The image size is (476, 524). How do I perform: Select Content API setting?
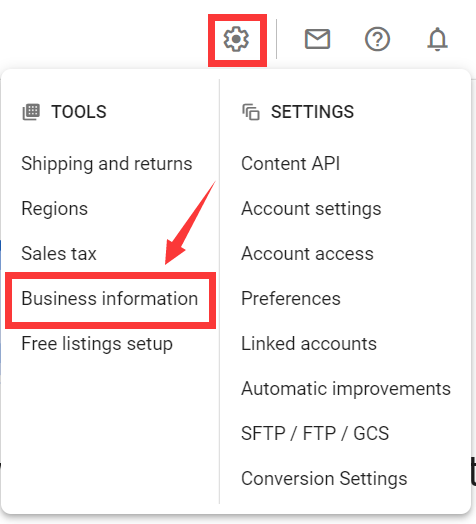point(290,163)
